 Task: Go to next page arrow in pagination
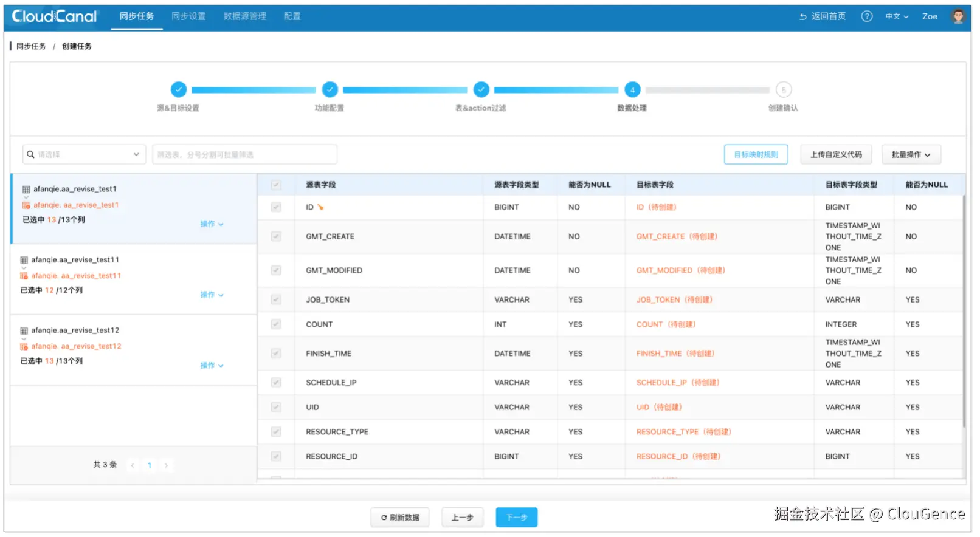[166, 466]
